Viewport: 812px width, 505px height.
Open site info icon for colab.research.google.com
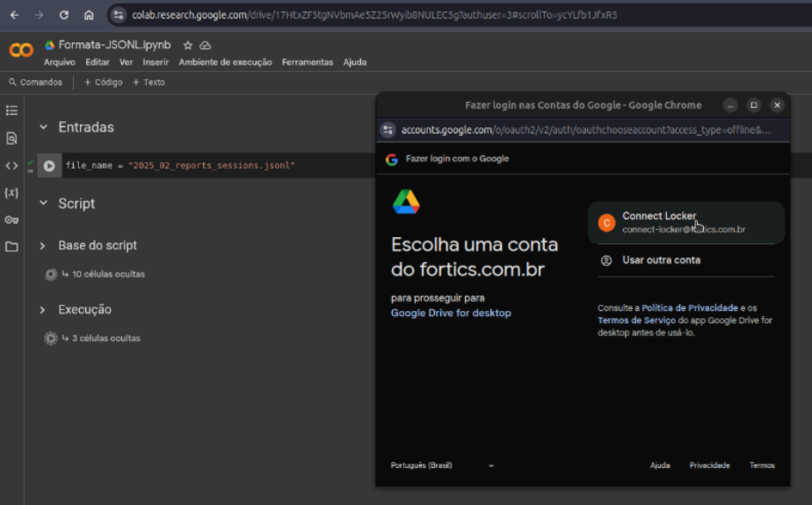coord(119,15)
